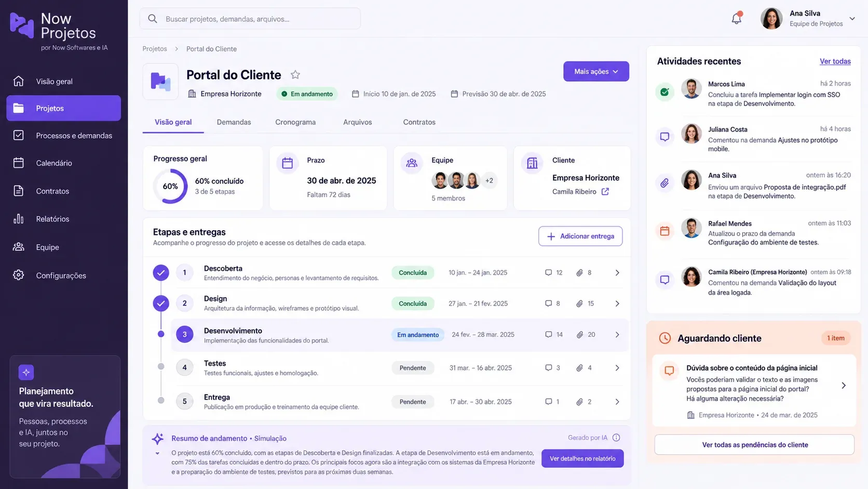The width and height of the screenshot is (868, 489).
Task: Click the Contratos document icon in sidebar
Action: (x=19, y=191)
